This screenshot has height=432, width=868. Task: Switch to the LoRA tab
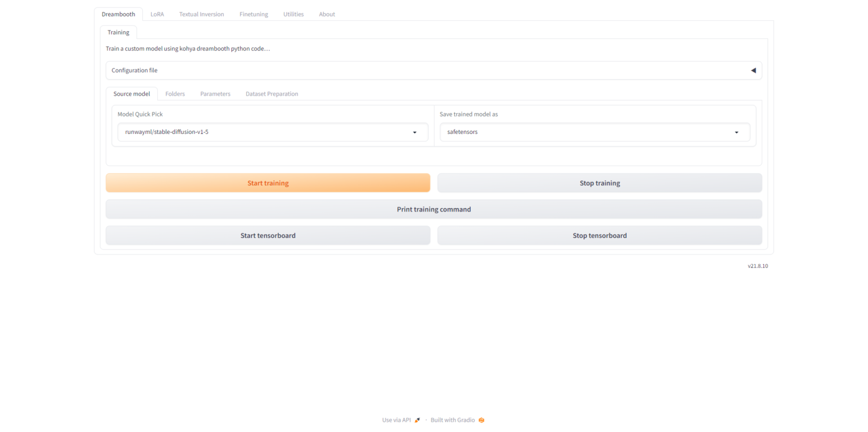[x=157, y=14]
